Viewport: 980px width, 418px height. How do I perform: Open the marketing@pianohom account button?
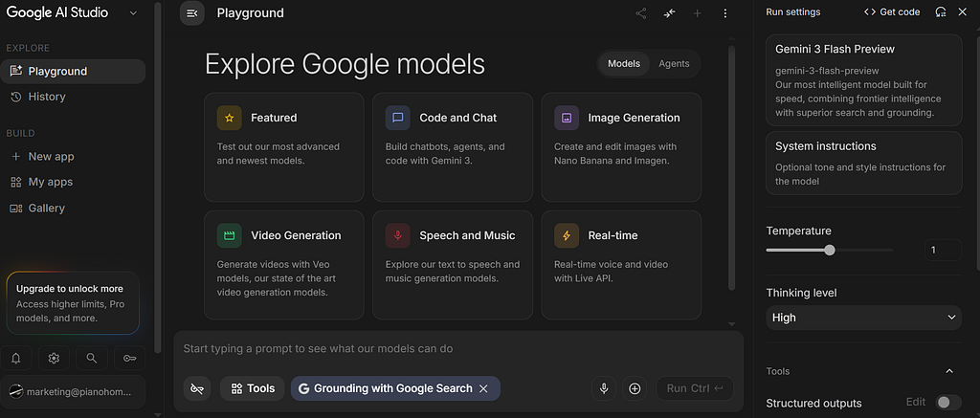[73, 392]
